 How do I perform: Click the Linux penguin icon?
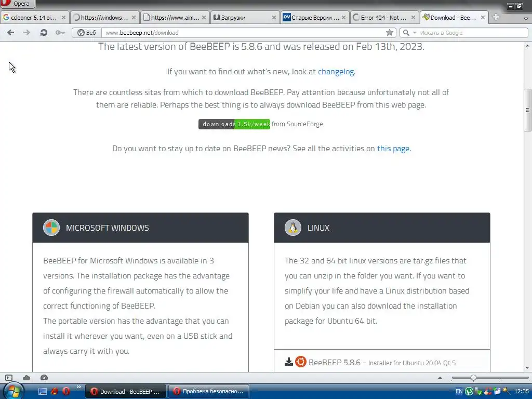tap(293, 228)
